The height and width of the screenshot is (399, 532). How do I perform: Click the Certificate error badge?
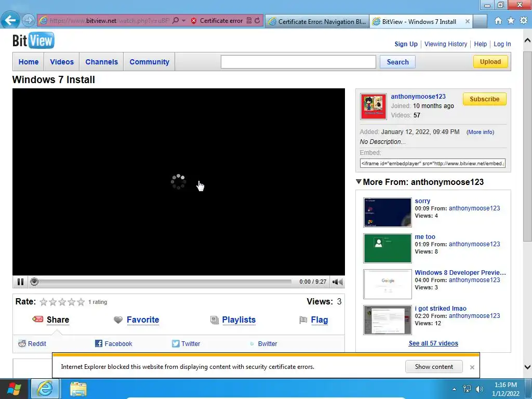(x=217, y=21)
